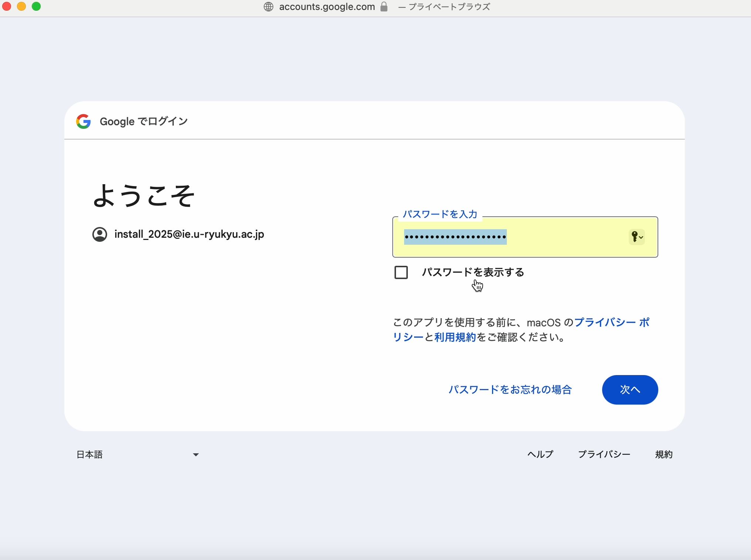Click the ようこそ heading
Screen dimensions: 751x560
tap(143, 195)
